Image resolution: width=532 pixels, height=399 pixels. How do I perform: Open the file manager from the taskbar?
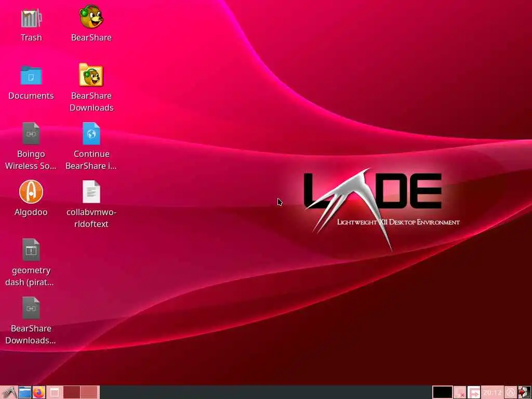[x=24, y=393]
